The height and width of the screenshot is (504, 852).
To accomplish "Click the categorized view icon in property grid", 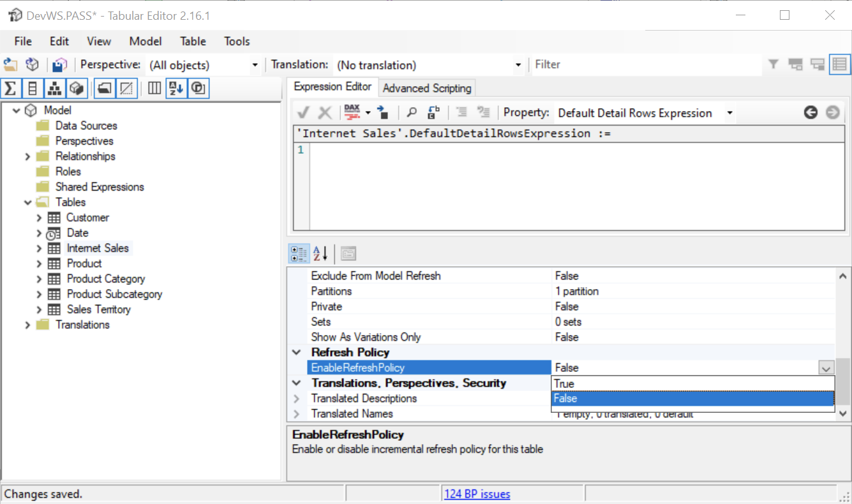I will pos(298,254).
